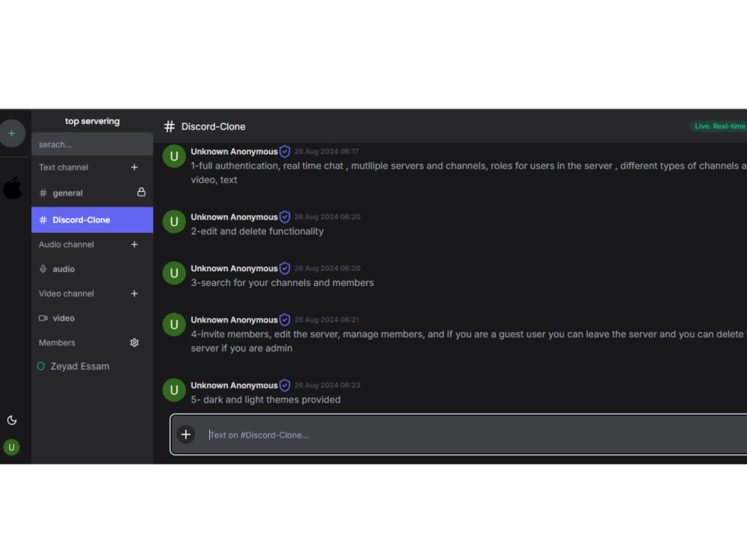Open user avatar menu at the bottom left

coord(11,447)
